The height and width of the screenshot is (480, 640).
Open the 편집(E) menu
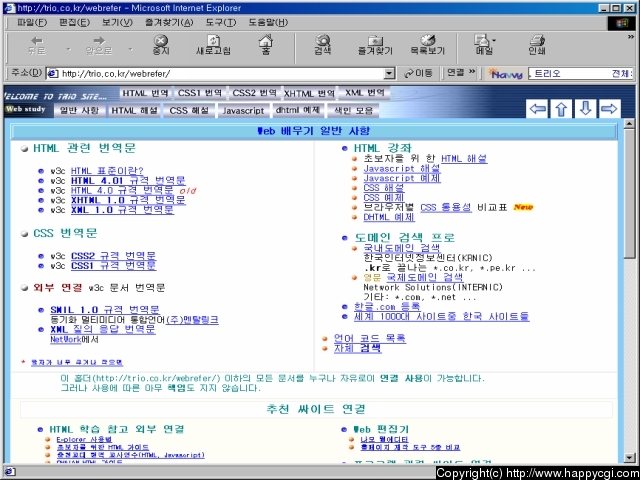tap(74, 22)
